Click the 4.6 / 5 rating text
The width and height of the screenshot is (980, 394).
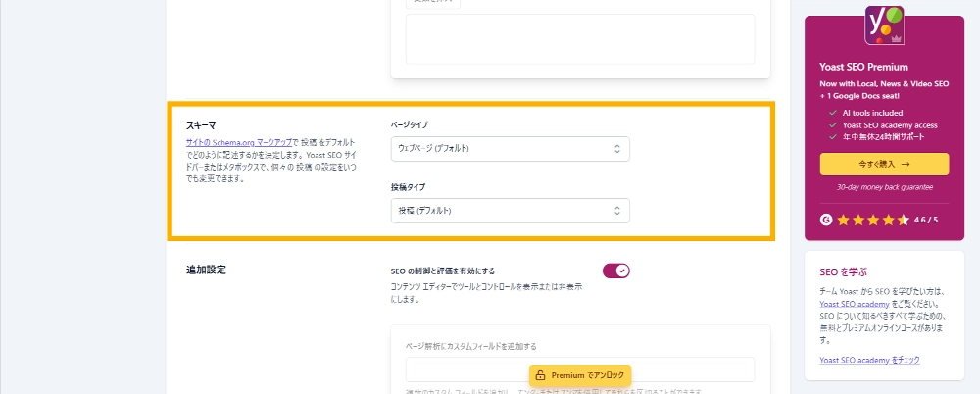point(926,221)
